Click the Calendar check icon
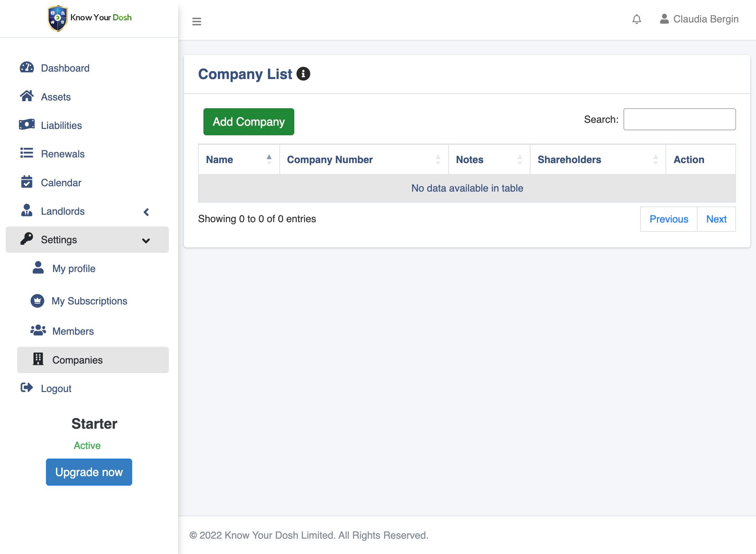Screen dimensions: 756x554 tap(27, 182)
